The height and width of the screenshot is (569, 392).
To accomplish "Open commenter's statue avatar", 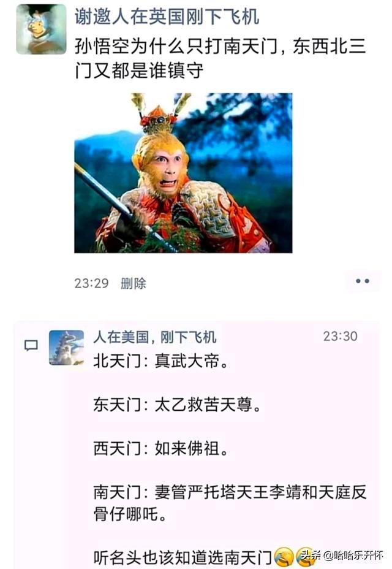I will point(66,348).
